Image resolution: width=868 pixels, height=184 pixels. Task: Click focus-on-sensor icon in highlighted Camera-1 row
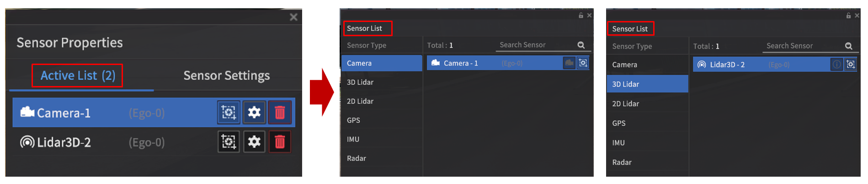click(228, 112)
